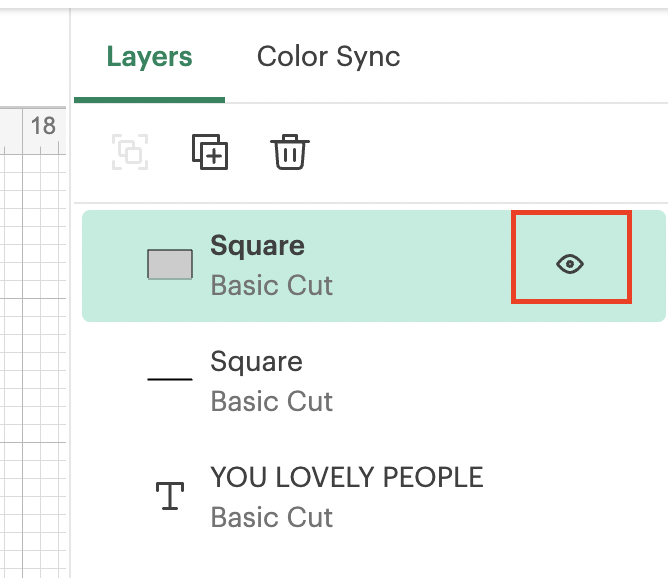The width and height of the screenshot is (668, 578).
Task: Delete the selected layer with trash icon
Action: coord(290,153)
